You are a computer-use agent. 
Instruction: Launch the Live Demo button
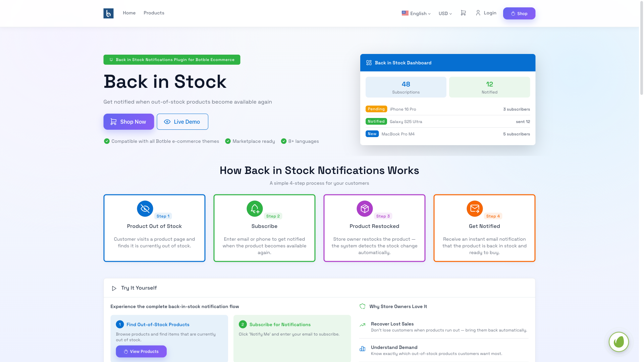(182, 122)
